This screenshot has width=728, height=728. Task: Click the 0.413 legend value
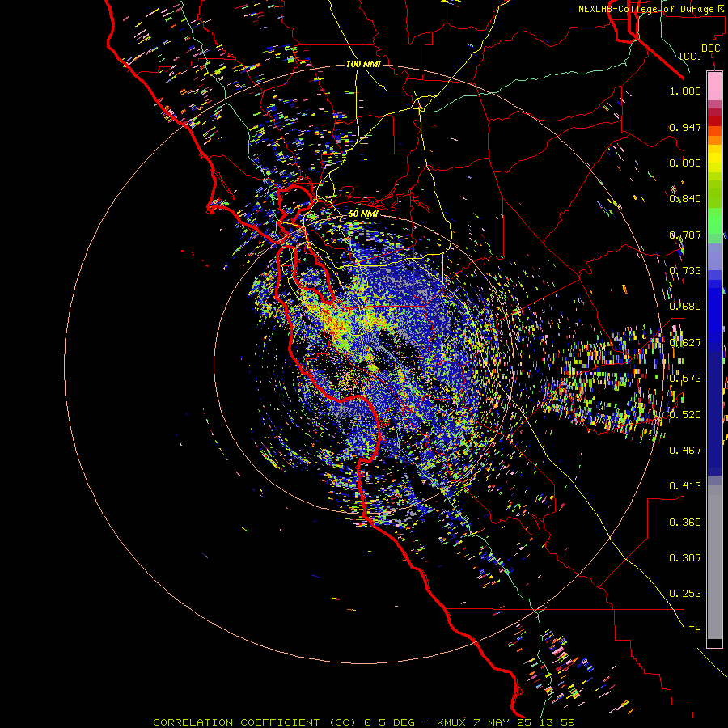[685, 486]
